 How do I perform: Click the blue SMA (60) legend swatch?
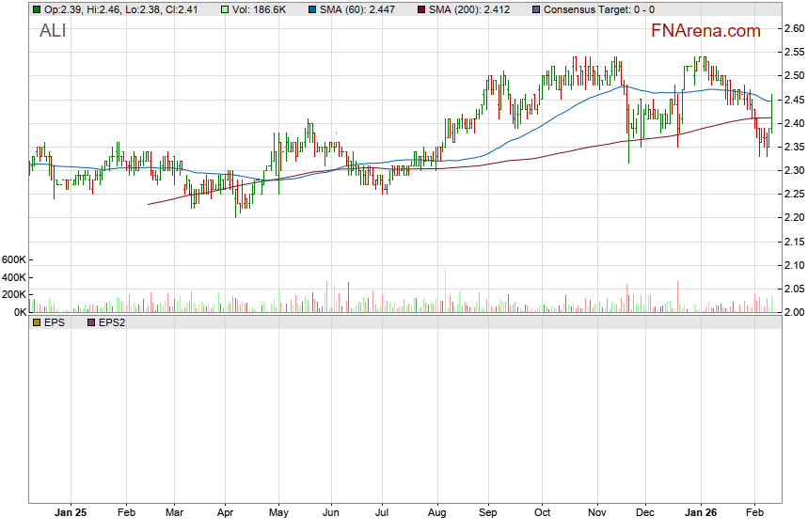coord(312,9)
